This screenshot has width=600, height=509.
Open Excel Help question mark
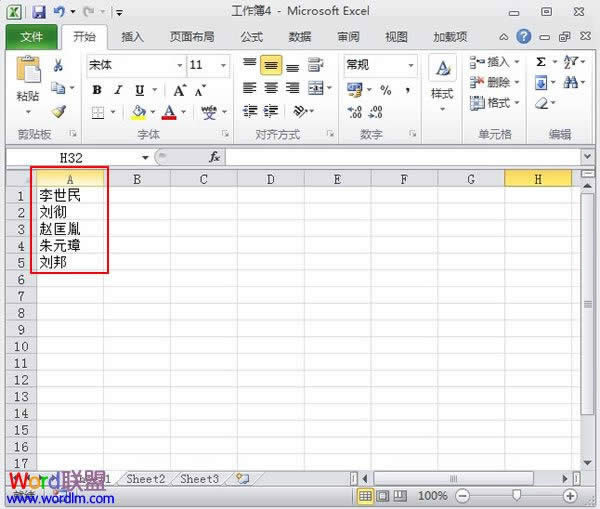point(523,37)
